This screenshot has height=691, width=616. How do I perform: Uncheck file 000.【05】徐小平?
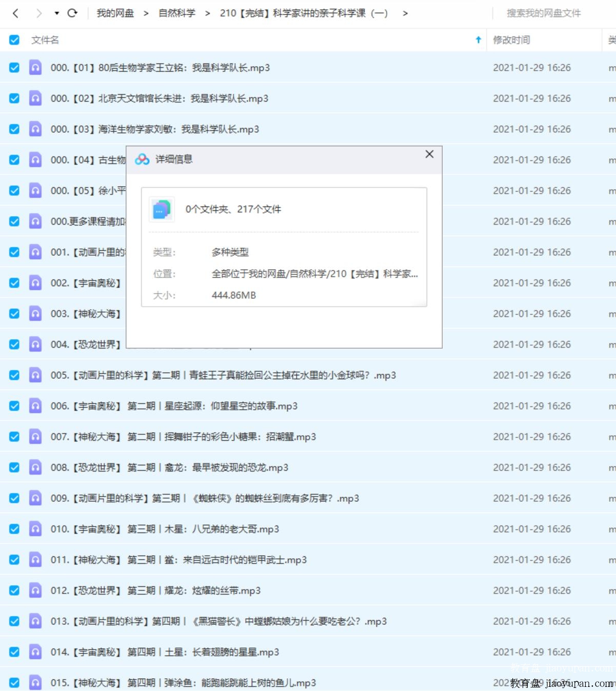pyautogui.click(x=14, y=191)
